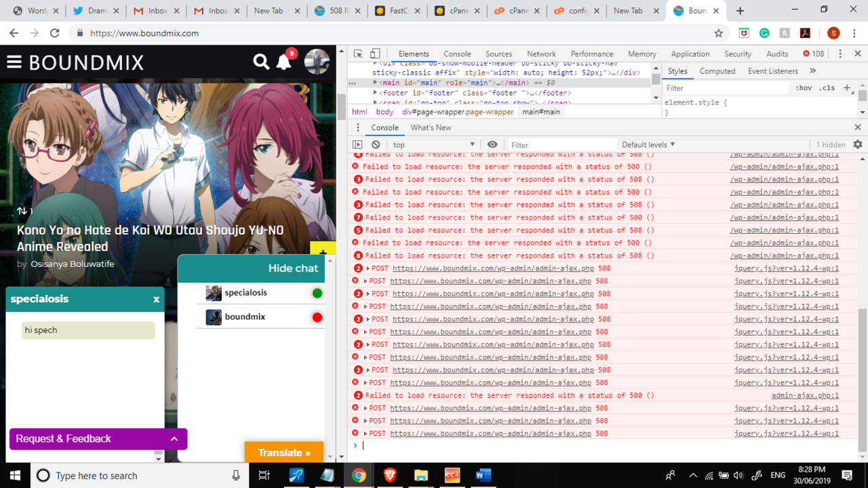Click the Translate » button
The height and width of the screenshot is (488, 868).
(x=284, y=452)
